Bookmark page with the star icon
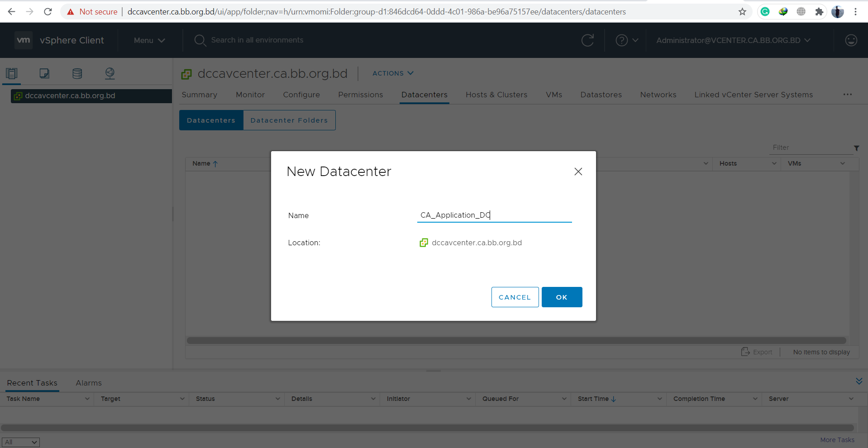The image size is (868, 448). [x=742, y=12]
